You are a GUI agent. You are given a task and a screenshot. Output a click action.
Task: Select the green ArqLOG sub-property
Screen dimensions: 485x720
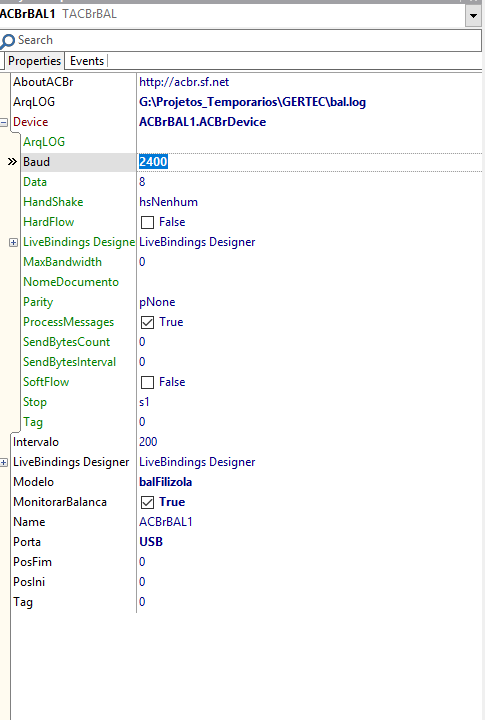point(44,142)
